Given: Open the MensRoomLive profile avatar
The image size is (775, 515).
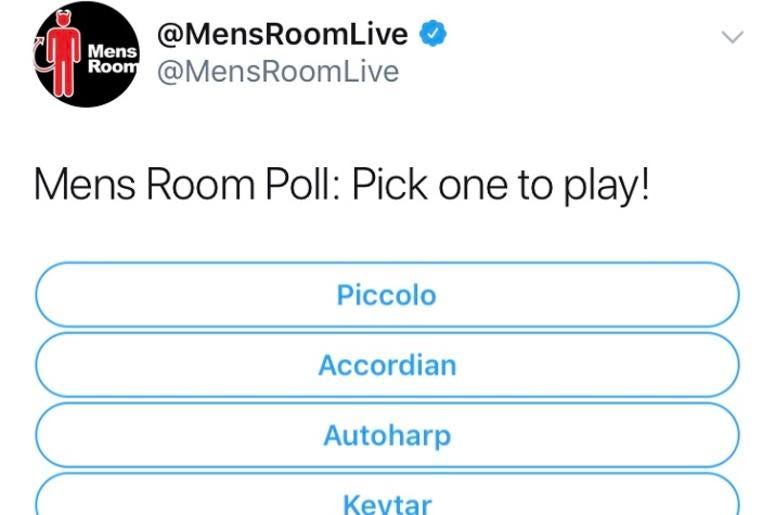Looking at the screenshot, I should [87, 54].
